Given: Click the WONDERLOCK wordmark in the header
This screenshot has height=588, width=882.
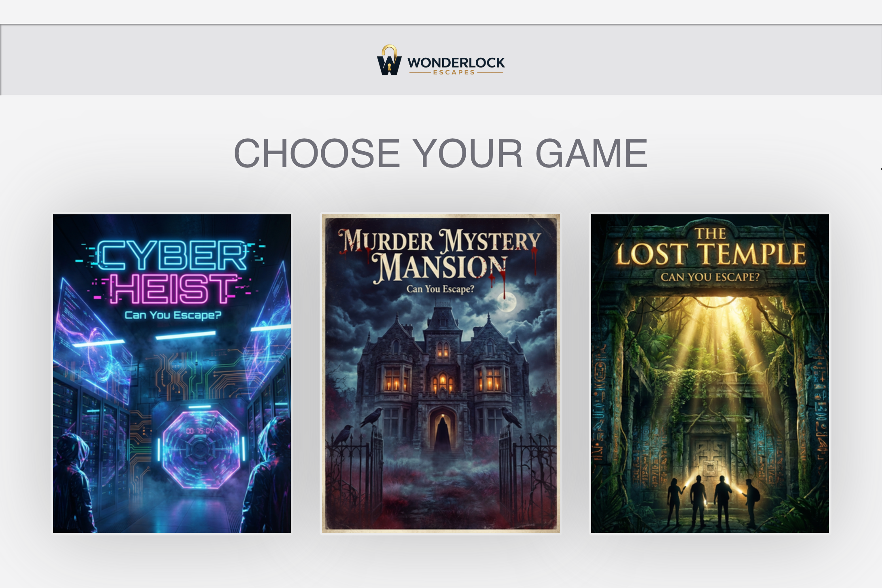Looking at the screenshot, I should pos(456,63).
